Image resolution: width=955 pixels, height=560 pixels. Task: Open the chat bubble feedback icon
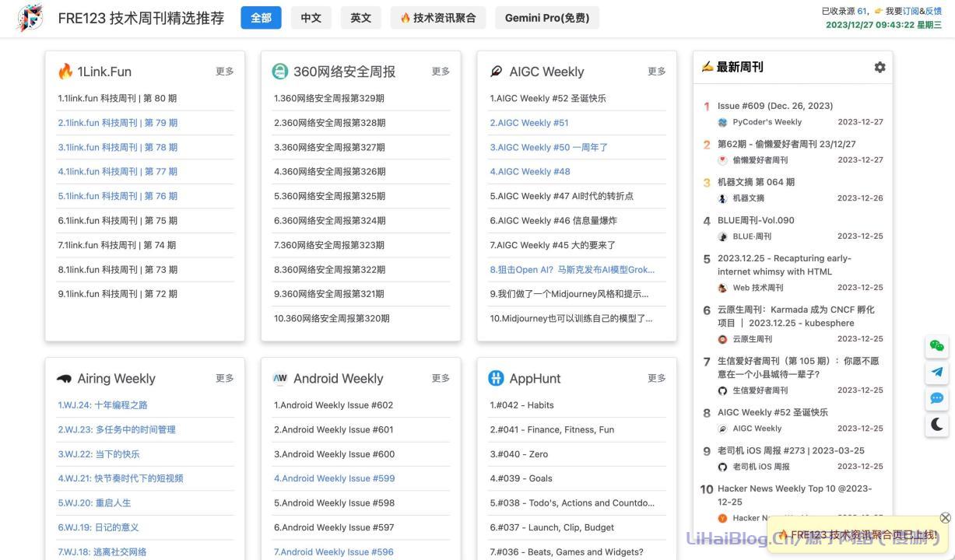click(x=937, y=398)
